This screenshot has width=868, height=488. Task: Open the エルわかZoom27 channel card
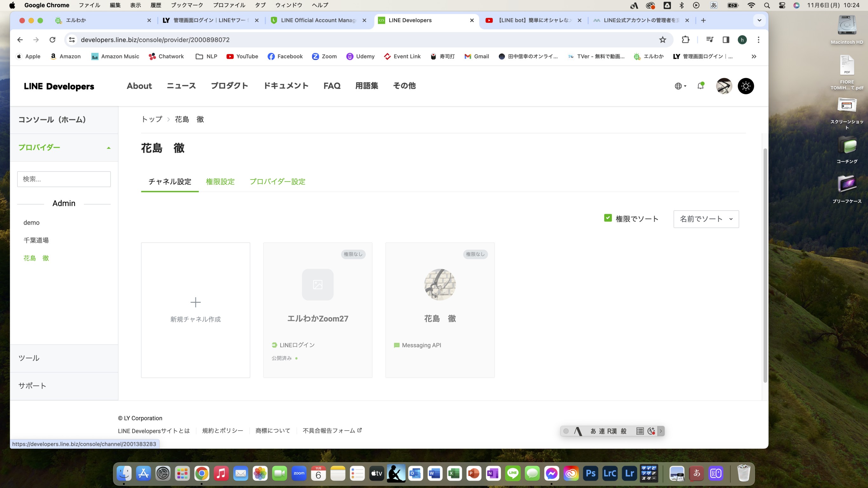(x=318, y=310)
